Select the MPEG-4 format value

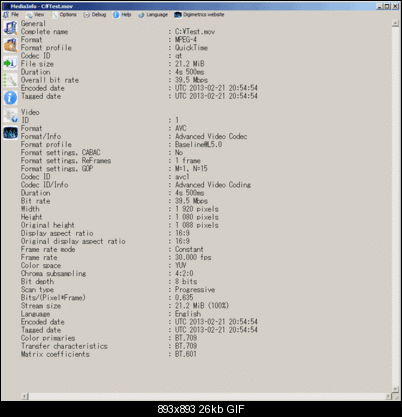click(x=186, y=40)
